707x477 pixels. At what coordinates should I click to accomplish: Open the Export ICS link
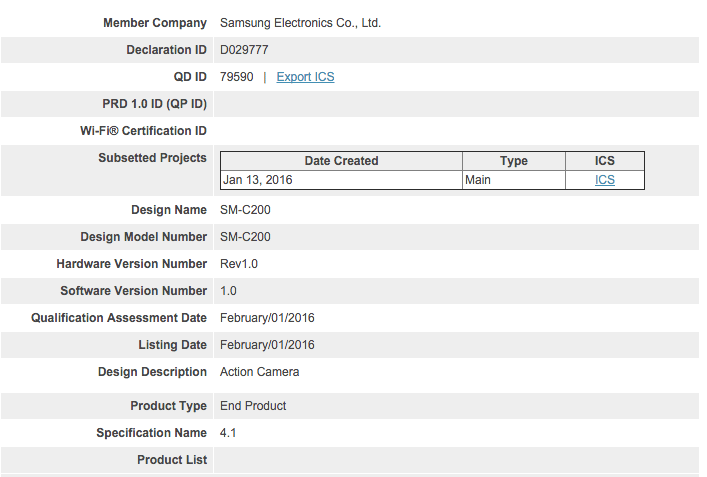pyautogui.click(x=305, y=77)
